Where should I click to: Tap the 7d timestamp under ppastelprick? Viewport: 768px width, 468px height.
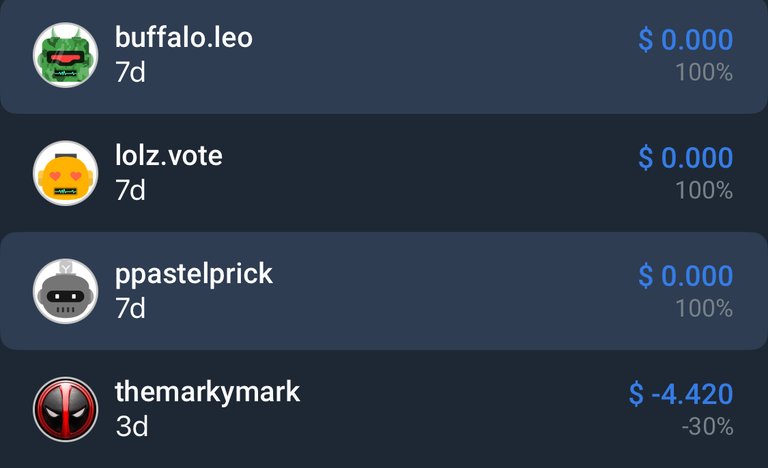click(x=130, y=309)
